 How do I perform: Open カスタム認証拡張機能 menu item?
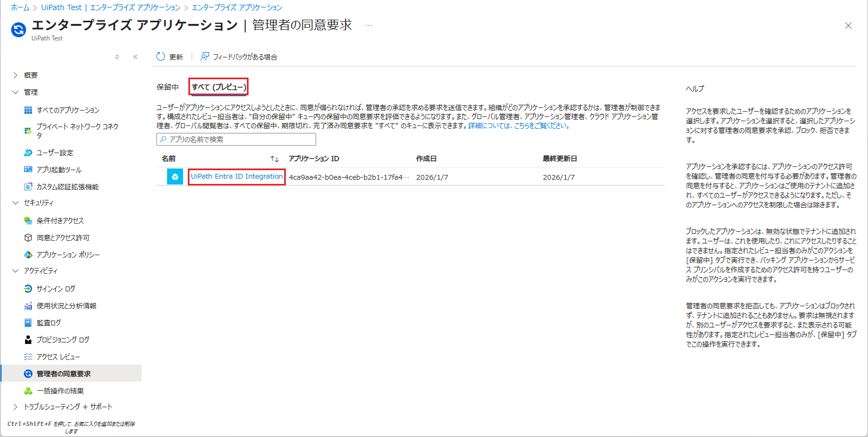pos(68,187)
